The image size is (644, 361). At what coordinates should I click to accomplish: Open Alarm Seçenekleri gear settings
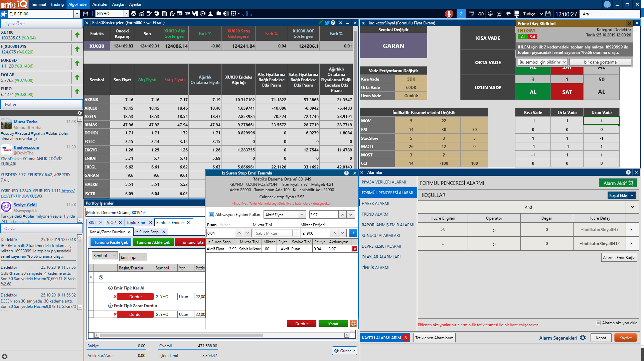(x=583, y=338)
